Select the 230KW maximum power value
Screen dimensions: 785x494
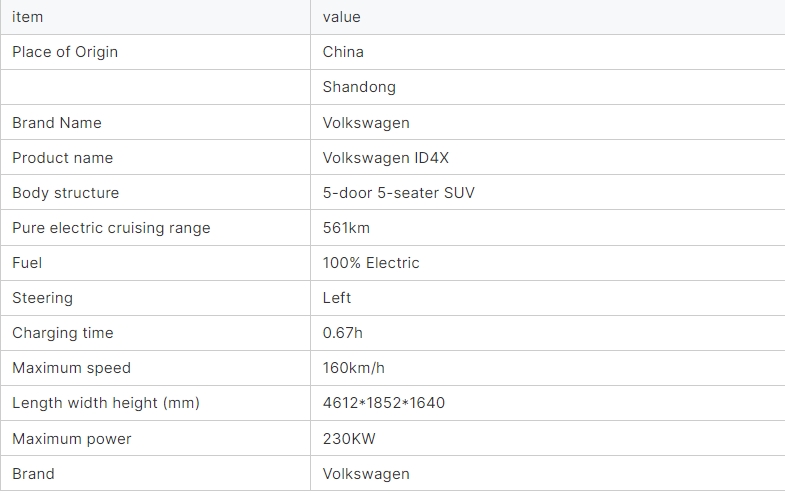pyautogui.click(x=349, y=439)
